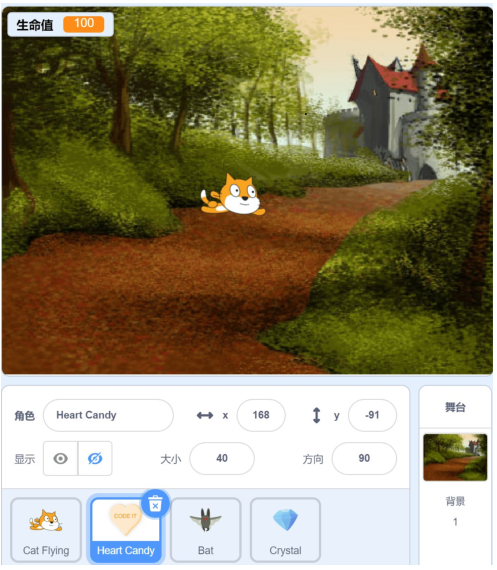Click the size field showing 40
This screenshot has width=497, height=570.
(x=222, y=458)
